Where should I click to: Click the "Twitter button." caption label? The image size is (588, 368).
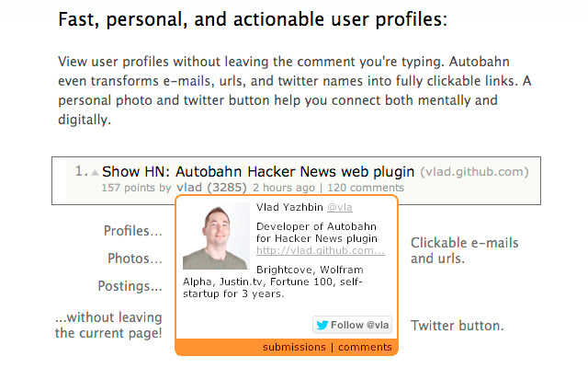coord(457,326)
